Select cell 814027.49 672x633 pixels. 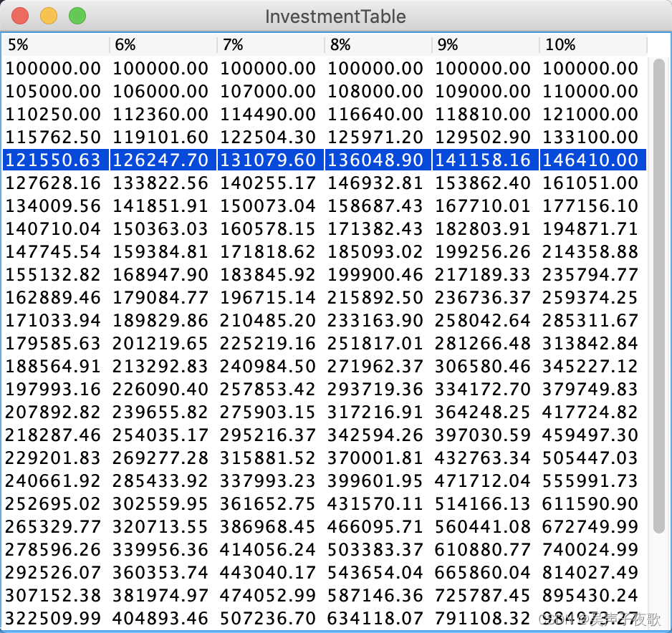[593, 573]
